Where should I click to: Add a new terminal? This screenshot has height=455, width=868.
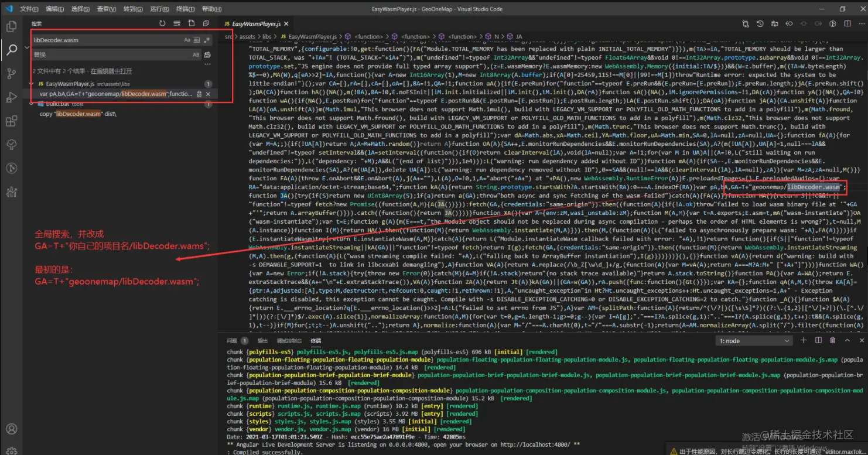click(804, 340)
